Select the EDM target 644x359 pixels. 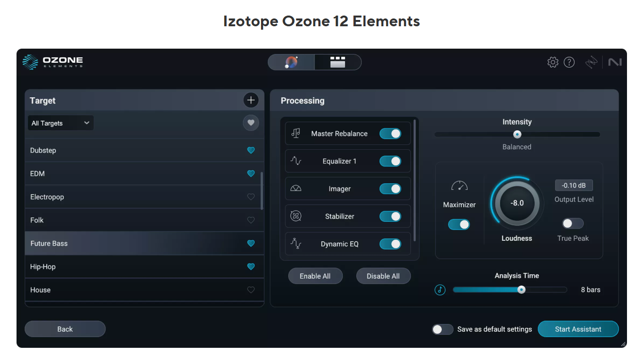click(x=144, y=174)
